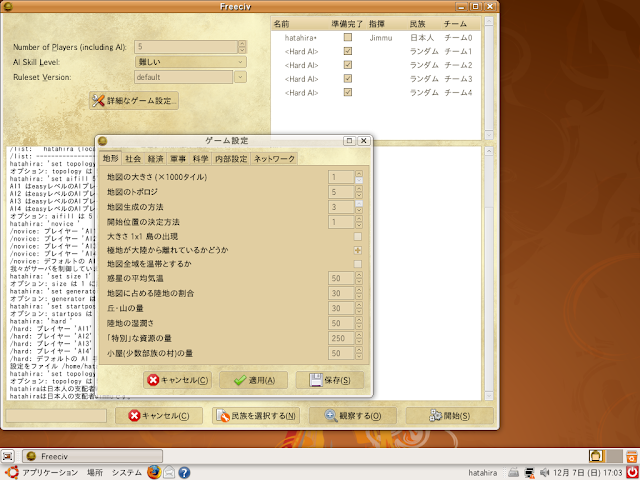Switch to the ネットワーク (network) tab
Screen dimensions: 640x480
click(274, 159)
